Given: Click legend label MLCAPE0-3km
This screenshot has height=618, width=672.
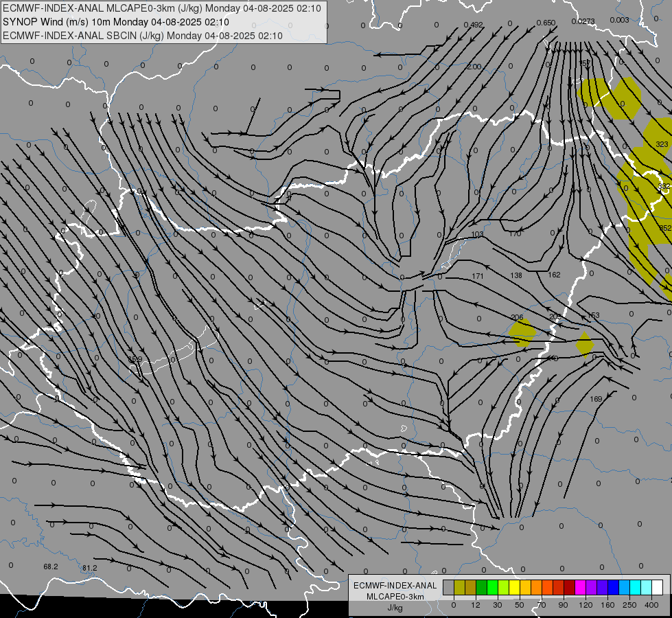Looking at the screenshot, I should 395,597.
